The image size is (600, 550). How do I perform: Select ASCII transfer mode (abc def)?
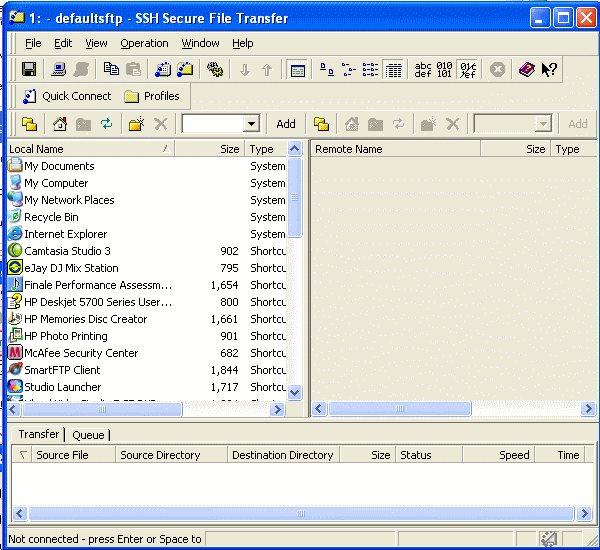(x=422, y=70)
